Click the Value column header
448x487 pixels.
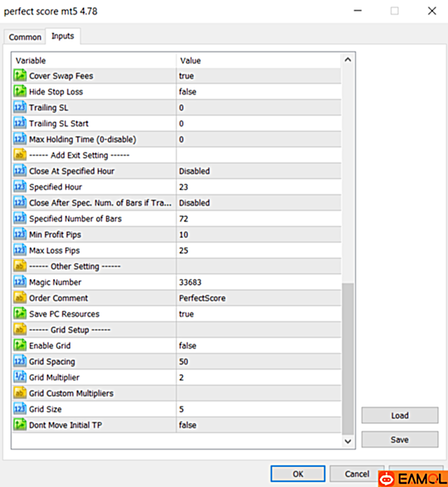tap(259, 60)
